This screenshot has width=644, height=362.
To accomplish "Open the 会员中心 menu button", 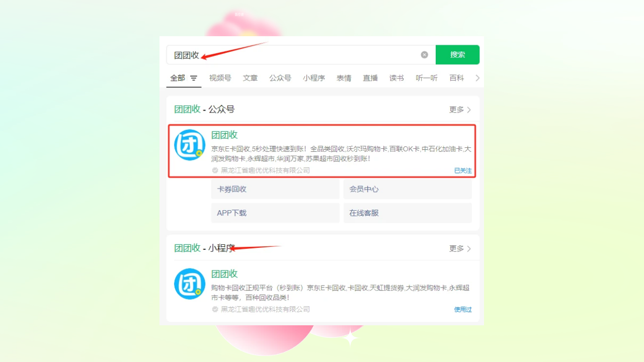I will [408, 189].
